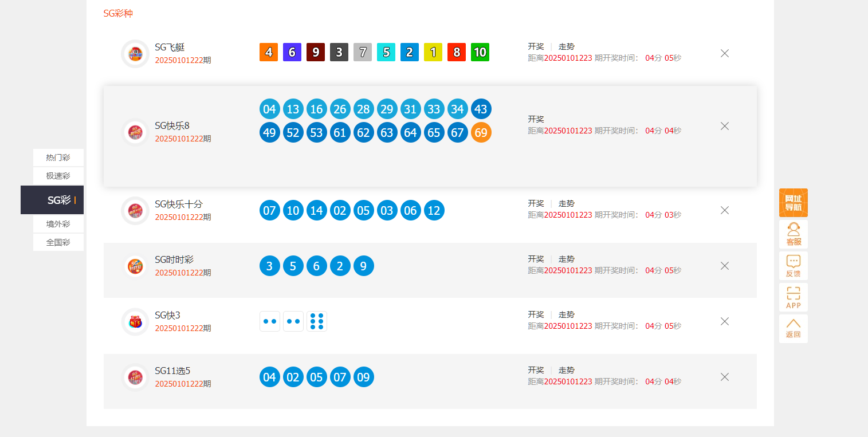Remove the SG飞艇 row with X
This screenshot has width=868, height=437.
tap(724, 53)
